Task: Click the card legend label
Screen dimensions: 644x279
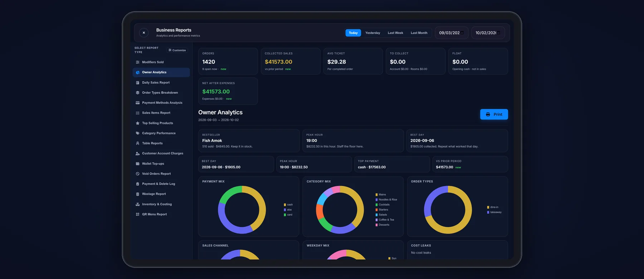Action: click(x=290, y=215)
